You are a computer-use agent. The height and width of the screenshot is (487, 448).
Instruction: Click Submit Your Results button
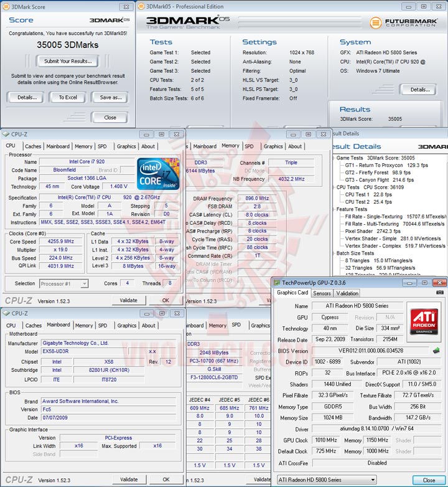click(68, 61)
